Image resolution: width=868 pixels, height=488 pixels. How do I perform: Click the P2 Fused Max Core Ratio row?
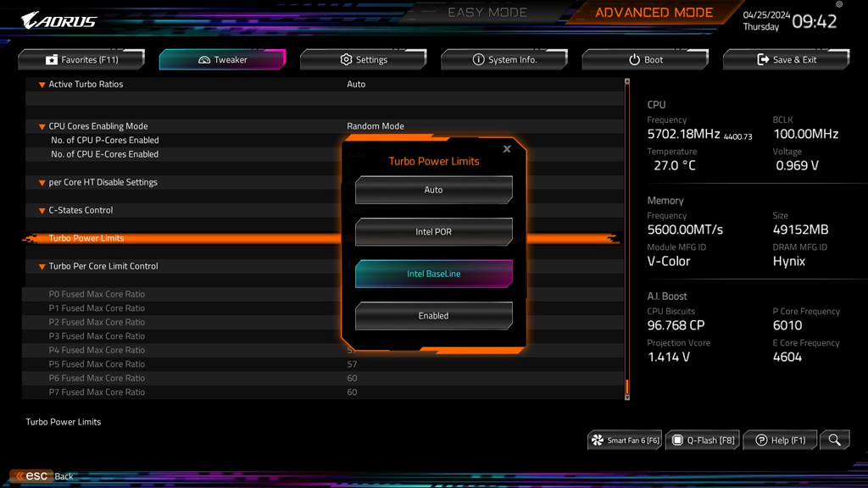pos(323,322)
